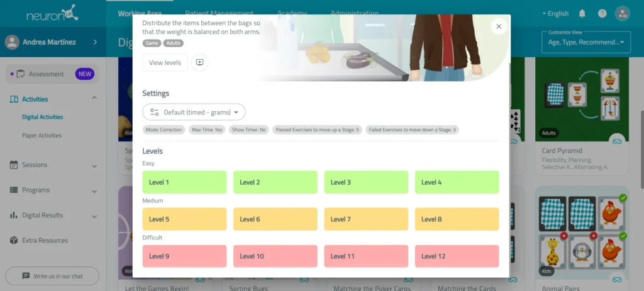The height and width of the screenshot is (291, 644).
Task: Open the English language selector
Action: tap(555, 14)
